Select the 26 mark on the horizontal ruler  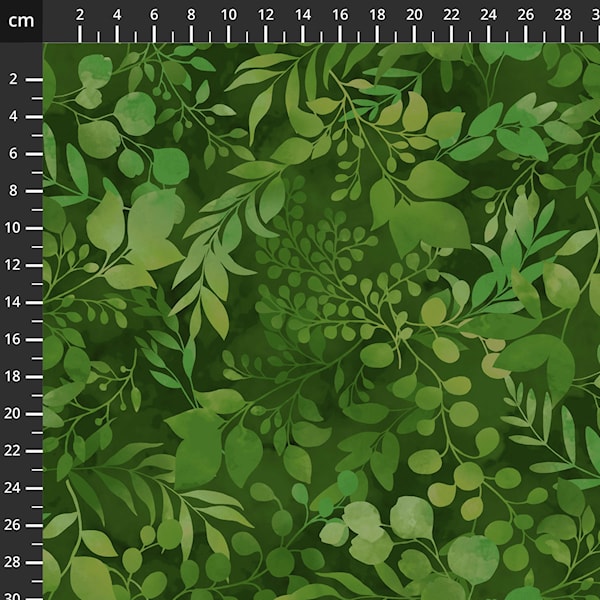click(525, 15)
